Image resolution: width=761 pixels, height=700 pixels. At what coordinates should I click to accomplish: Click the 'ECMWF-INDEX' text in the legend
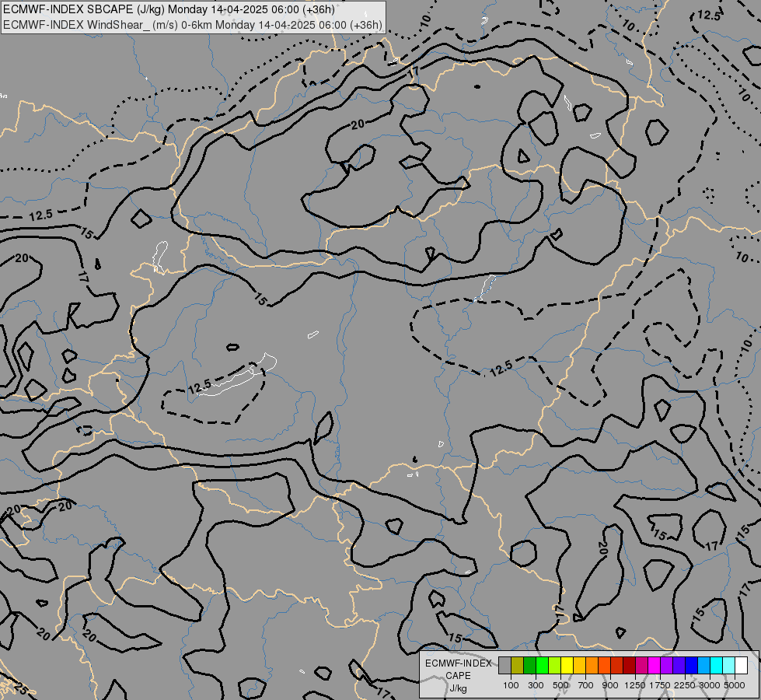pyautogui.click(x=458, y=663)
